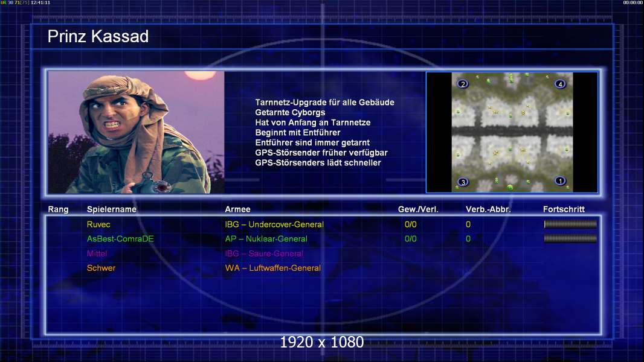
Task: Click the Spielername column header
Action: 112,209
